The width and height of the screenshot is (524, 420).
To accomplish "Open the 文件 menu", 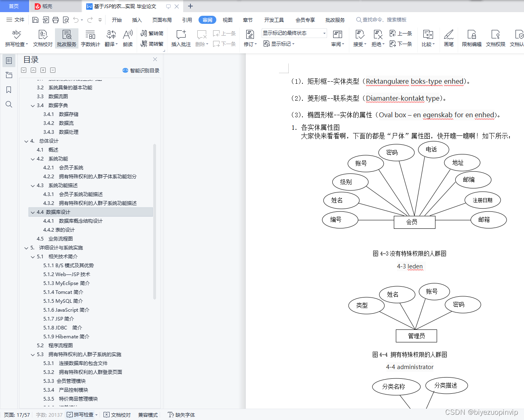I will pyautogui.click(x=15, y=20).
